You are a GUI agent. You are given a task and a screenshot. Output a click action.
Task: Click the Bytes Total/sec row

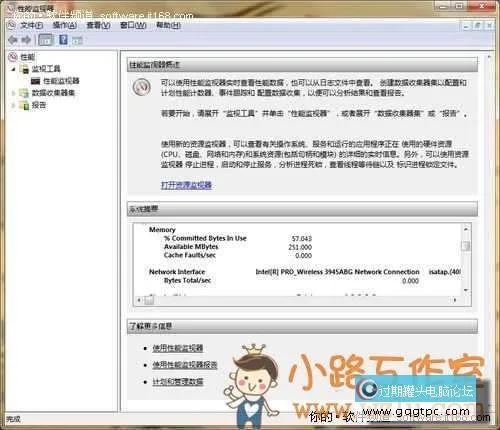(x=291, y=281)
